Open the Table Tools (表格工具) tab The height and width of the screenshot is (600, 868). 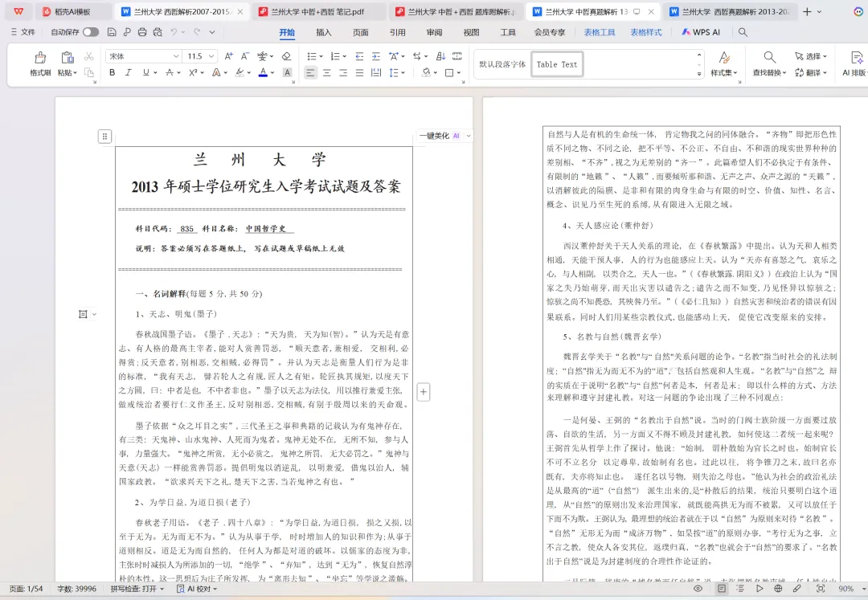[x=600, y=33]
